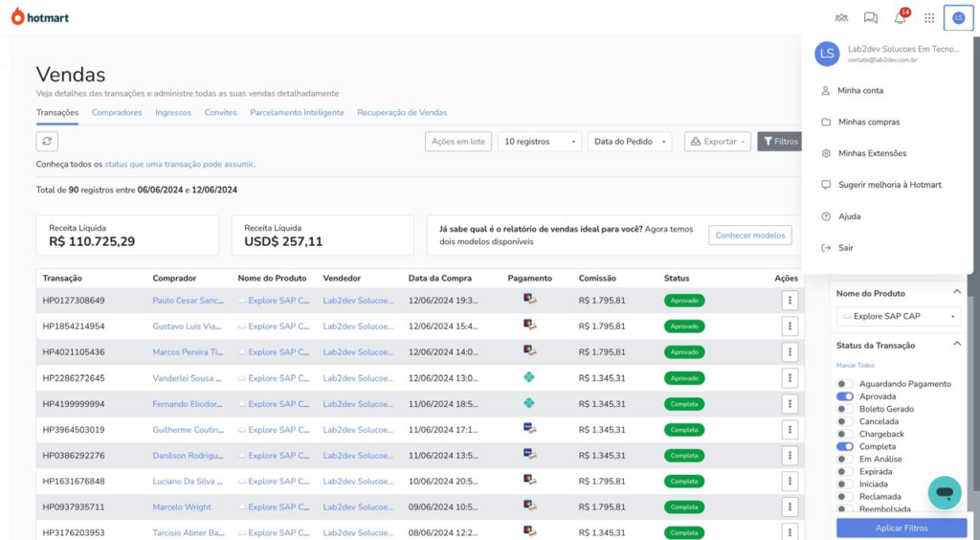This screenshot has width=980, height=540.
Task: Click the Marcar Todos link
Action: [x=856, y=365]
